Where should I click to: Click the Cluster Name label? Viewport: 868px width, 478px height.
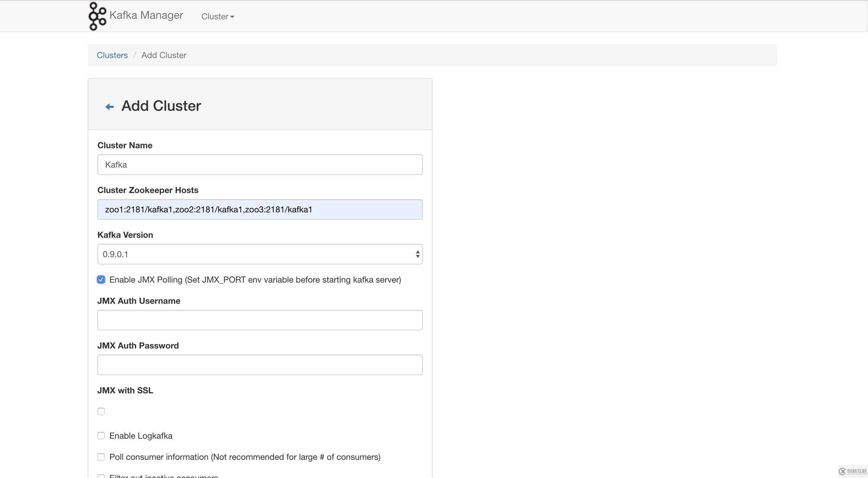pyautogui.click(x=125, y=145)
